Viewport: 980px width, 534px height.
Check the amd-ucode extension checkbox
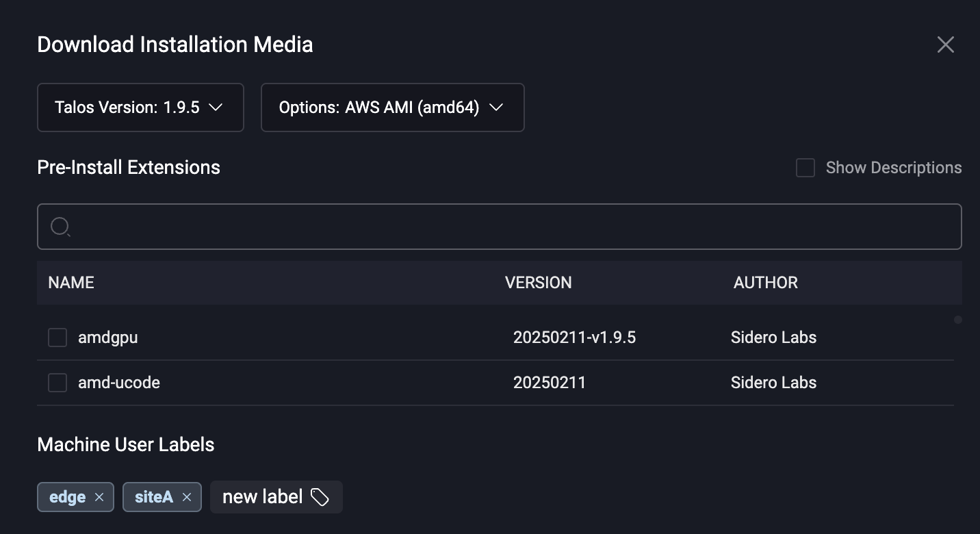[x=57, y=383]
